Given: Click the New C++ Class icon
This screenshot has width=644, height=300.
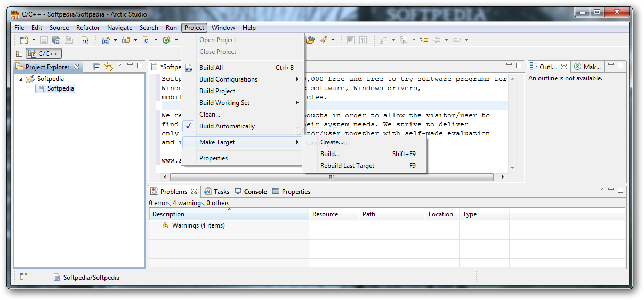Looking at the screenshot, I should click(x=166, y=40).
